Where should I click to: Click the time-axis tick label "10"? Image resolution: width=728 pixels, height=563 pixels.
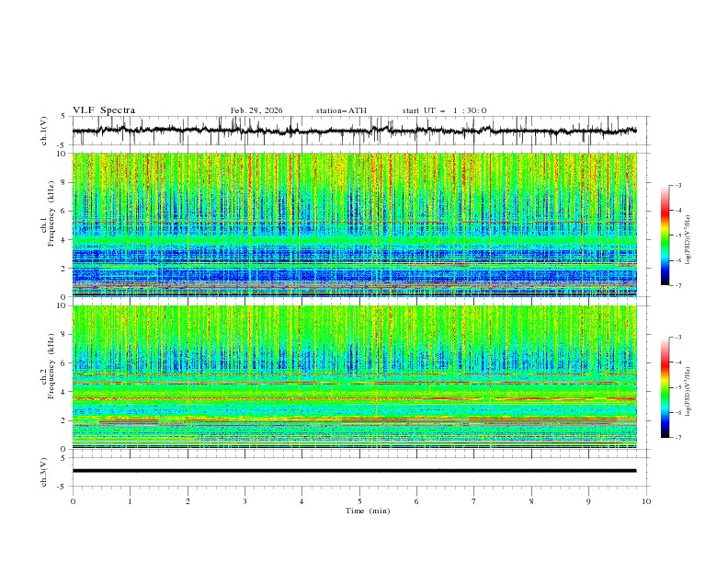click(646, 501)
